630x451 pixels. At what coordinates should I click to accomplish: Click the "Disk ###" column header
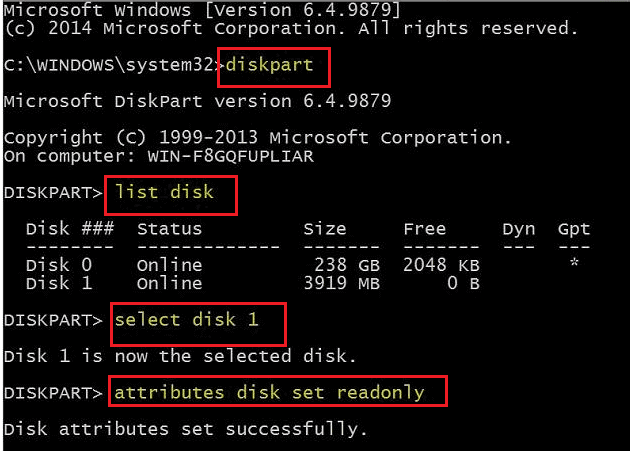69,229
